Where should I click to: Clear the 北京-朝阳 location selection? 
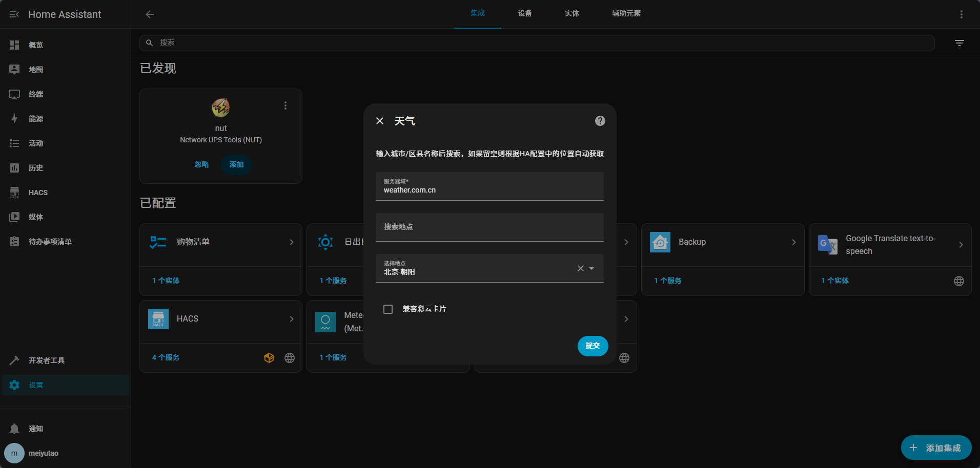[x=580, y=268]
